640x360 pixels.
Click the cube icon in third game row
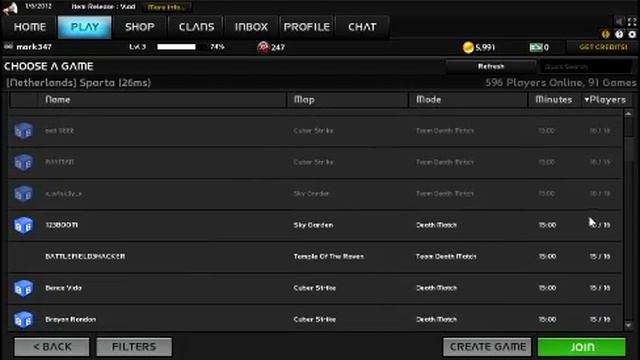(x=23, y=194)
